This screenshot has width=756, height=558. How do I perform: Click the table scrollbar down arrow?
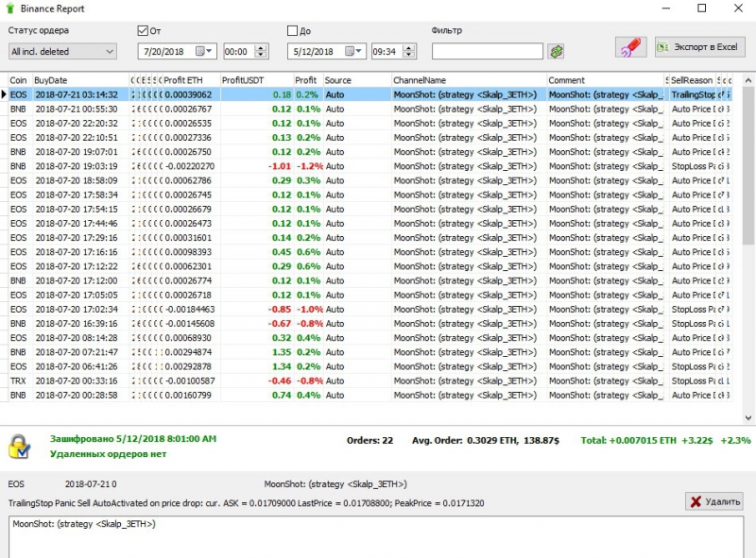(748, 418)
